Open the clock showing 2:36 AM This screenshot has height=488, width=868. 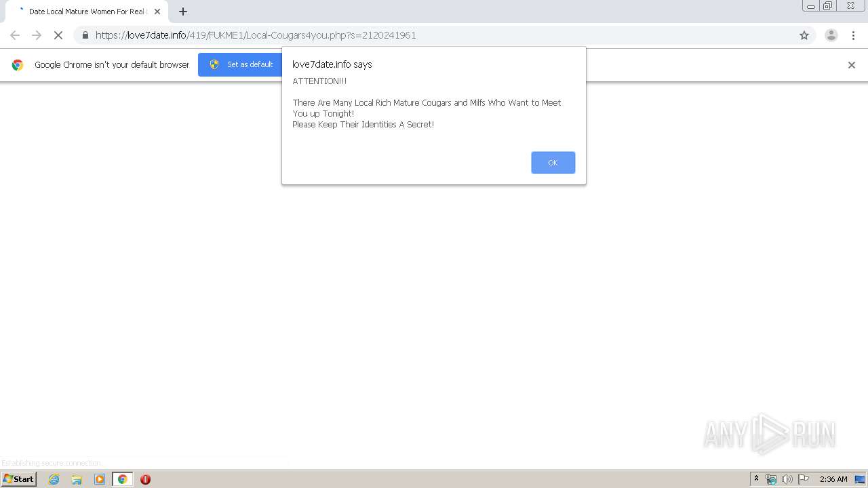(x=833, y=479)
